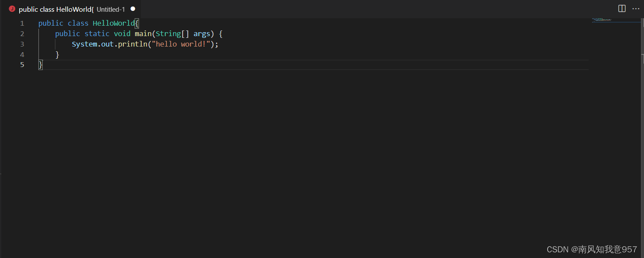Select the Untitled-1 tab
This screenshot has height=258, width=644.
[110, 9]
